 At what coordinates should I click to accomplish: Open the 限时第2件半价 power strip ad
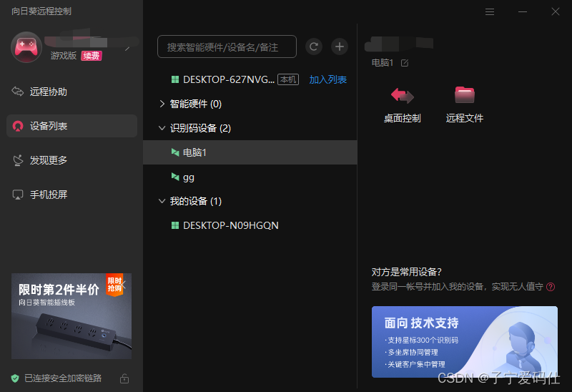71,316
